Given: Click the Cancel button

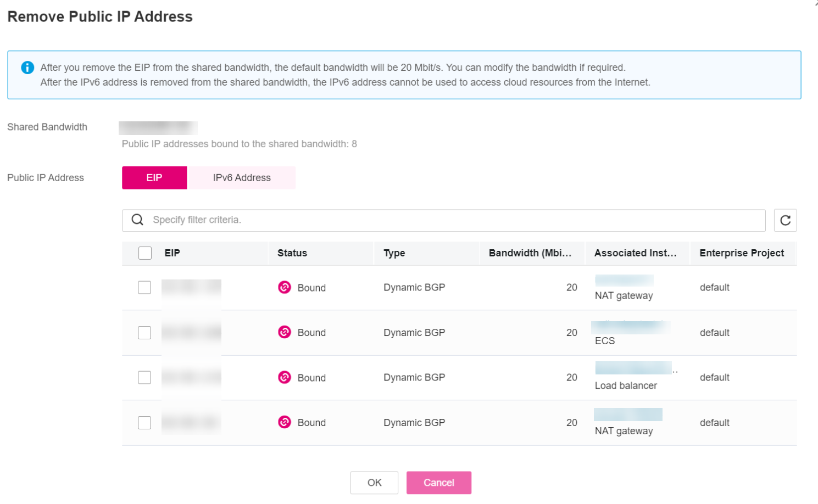Looking at the screenshot, I should coord(439,483).
